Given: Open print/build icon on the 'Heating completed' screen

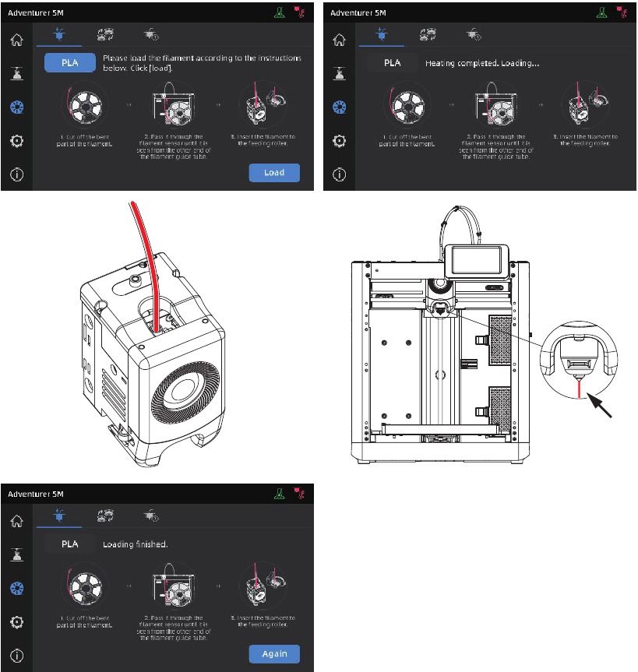Looking at the screenshot, I should coord(339,74).
